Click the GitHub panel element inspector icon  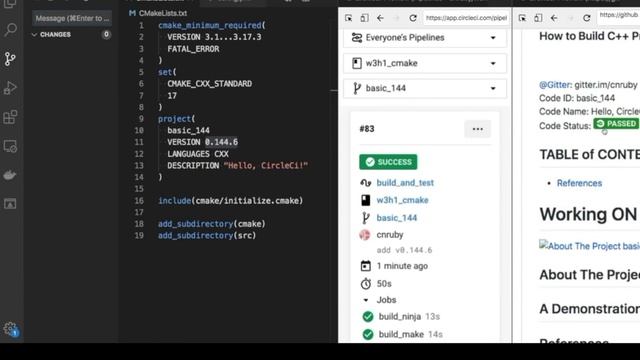pyautogui.click(x=522, y=18)
